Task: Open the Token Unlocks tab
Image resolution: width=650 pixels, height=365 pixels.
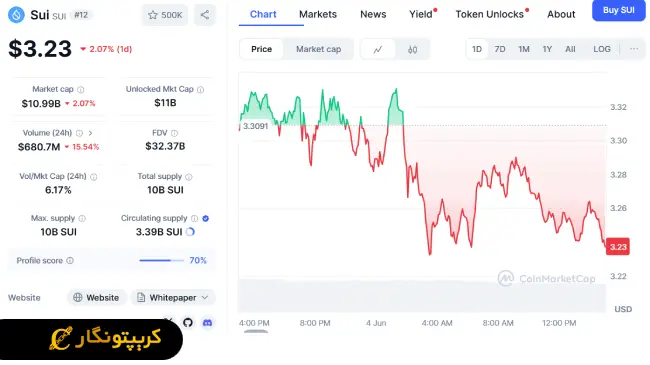Action: [490, 14]
